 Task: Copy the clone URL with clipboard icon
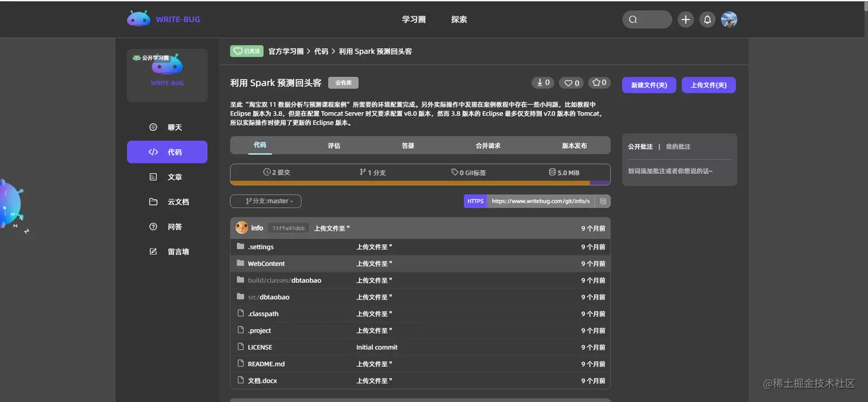tap(603, 201)
